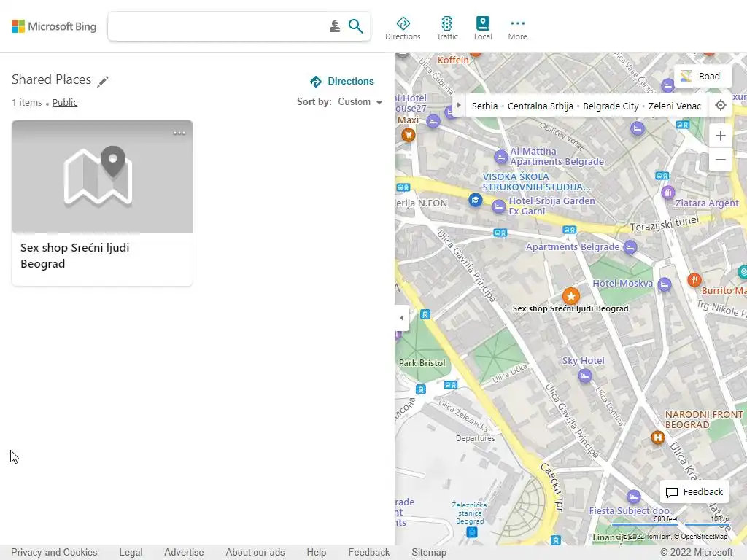The image size is (747, 560).
Task: Open the Advertise footer link
Action: [x=184, y=553]
